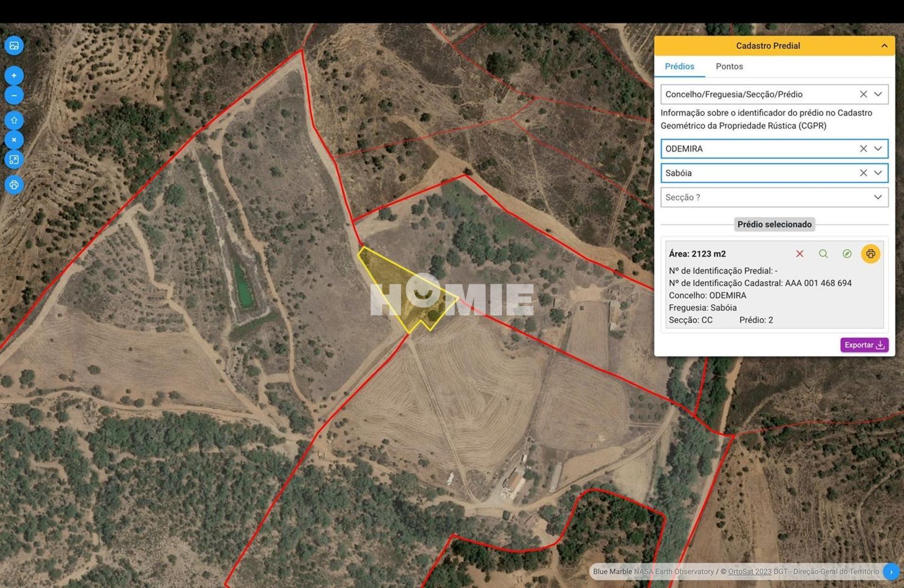
Task: Open the ODEMIRA concelho dropdown
Action: coord(878,149)
